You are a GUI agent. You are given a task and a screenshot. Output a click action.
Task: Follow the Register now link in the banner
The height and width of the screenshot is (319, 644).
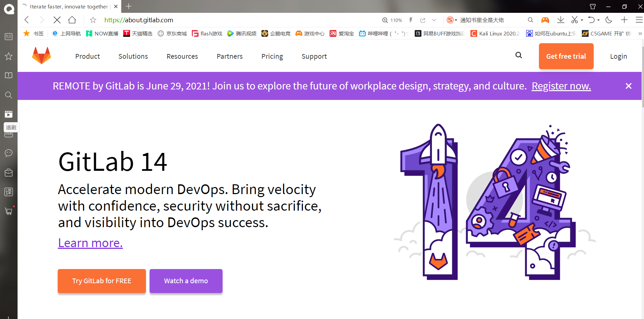pos(561,86)
